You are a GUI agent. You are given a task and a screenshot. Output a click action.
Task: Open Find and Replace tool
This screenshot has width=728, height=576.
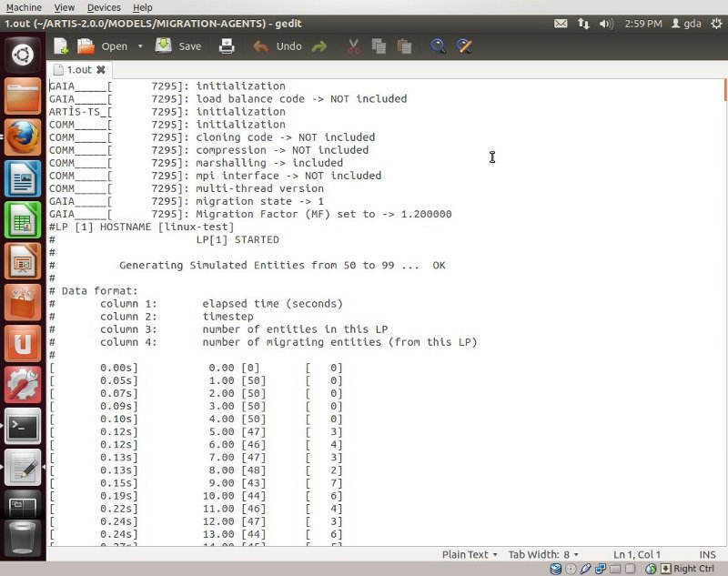pyautogui.click(x=464, y=45)
